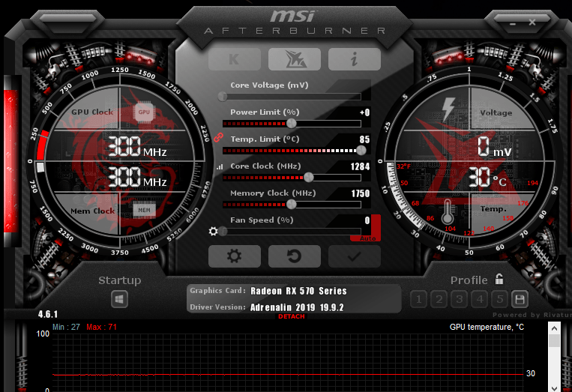Image resolution: width=572 pixels, height=392 pixels.
Task: Click the monitor graph scrollbar thumb
Action: pos(554,340)
